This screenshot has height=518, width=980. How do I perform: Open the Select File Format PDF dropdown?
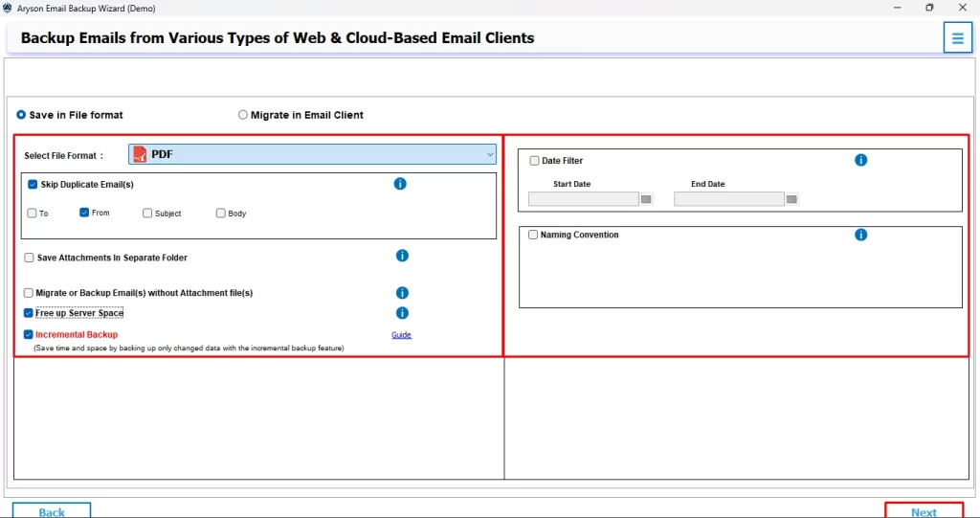tap(313, 154)
